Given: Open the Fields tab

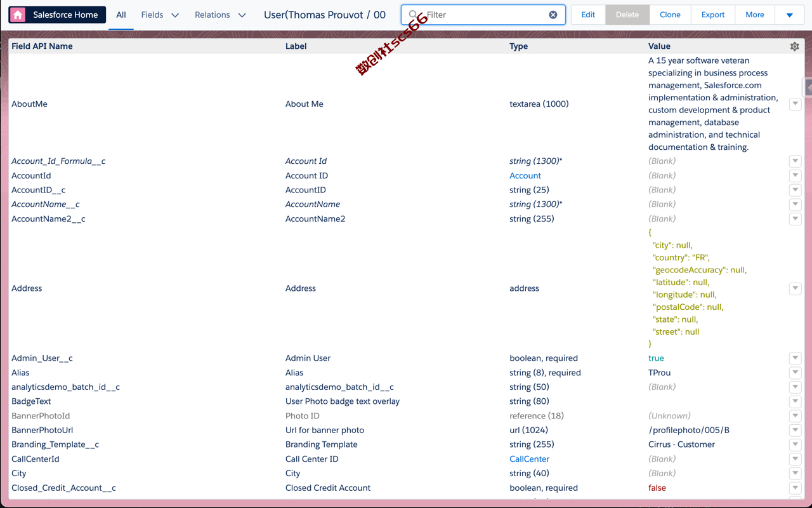Looking at the screenshot, I should (152, 15).
